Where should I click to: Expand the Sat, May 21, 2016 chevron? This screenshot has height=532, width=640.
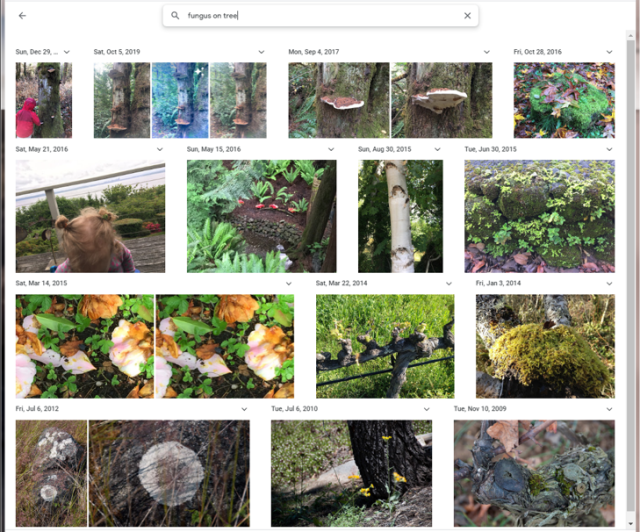(160, 149)
